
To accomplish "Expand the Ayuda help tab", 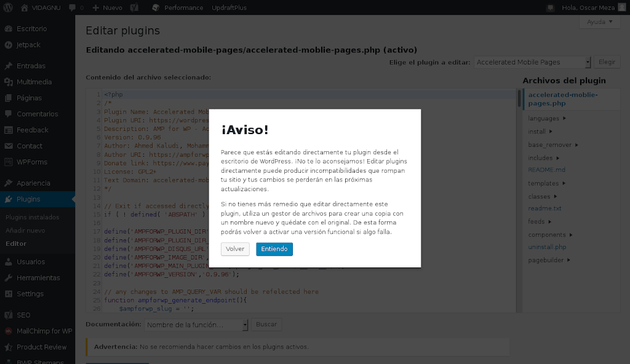I will tap(599, 22).
